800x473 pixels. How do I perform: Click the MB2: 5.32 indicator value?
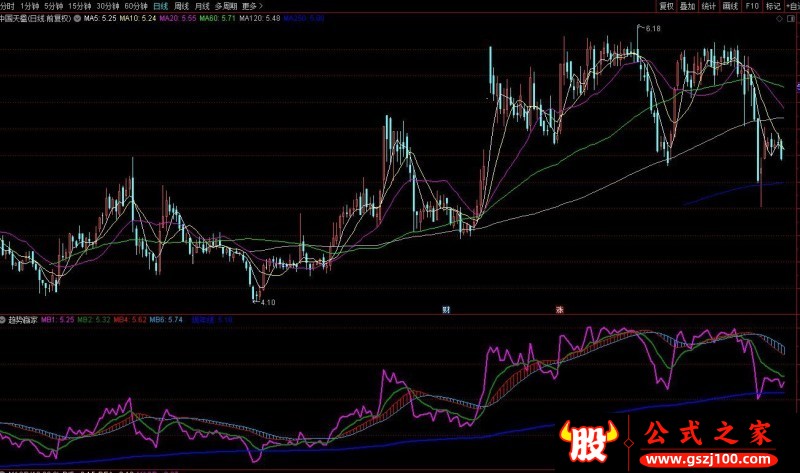point(93,320)
